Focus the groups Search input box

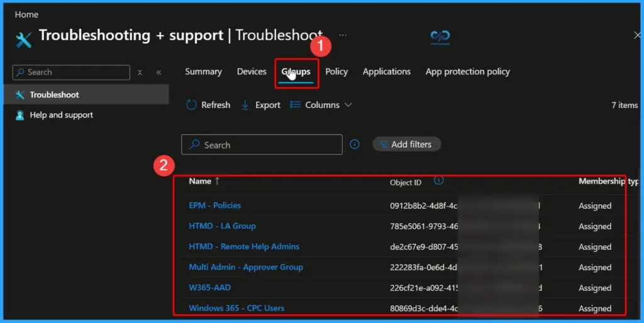tap(262, 145)
